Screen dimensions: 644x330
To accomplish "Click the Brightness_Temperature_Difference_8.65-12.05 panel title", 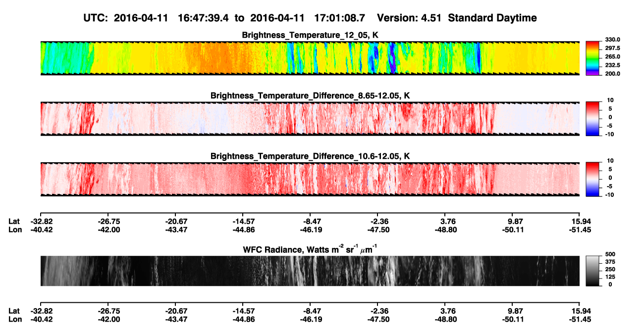I will pos(310,95).
